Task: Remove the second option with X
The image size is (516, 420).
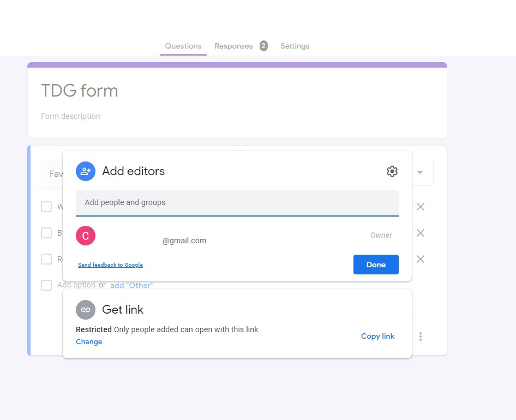Action: (420, 233)
